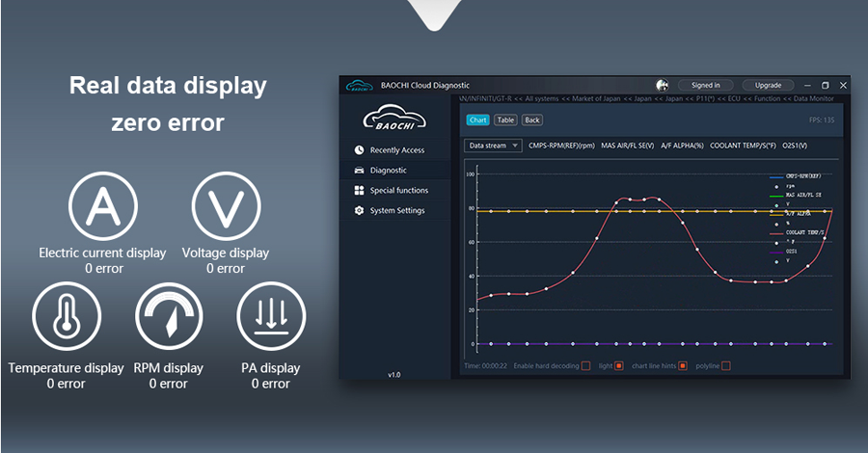Open System Settings menu item
This screenshot has height=453, width=868.
pos(395,211)
